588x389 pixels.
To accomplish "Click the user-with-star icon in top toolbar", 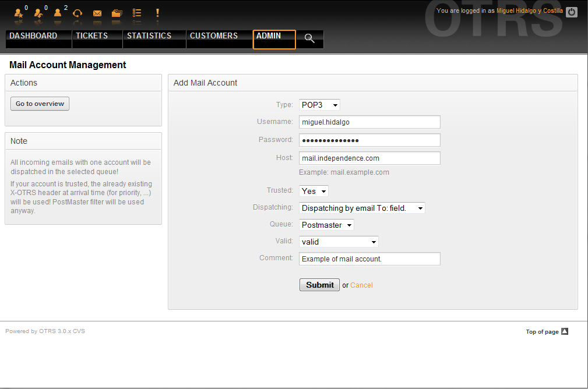I will coord(19,13).
